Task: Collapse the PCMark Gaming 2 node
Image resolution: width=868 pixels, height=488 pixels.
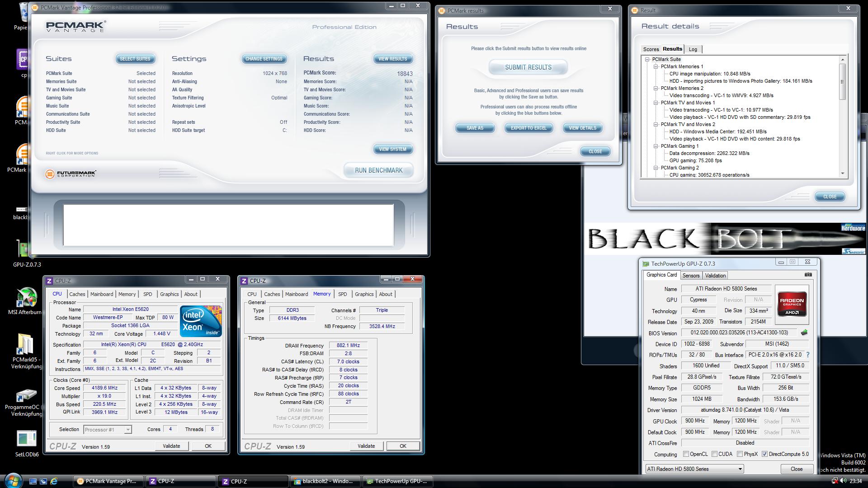Action: (656, 168)
